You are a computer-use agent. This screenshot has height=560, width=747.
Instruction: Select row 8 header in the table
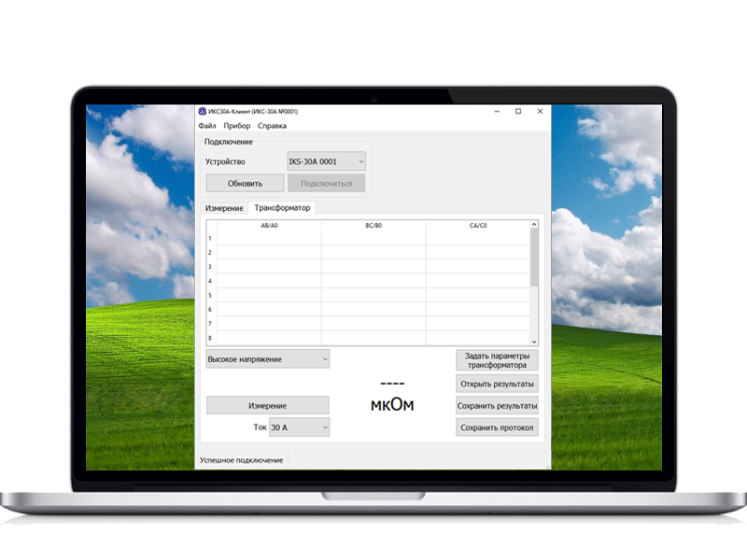(x=210, y=338)
